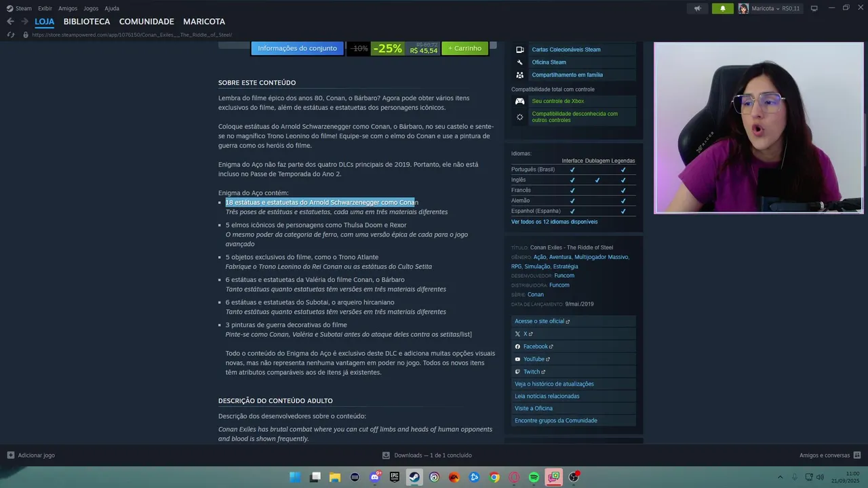Screen dimensions: 868x488
Task: Click Visite a Oficina link
Action: point(574,409)
